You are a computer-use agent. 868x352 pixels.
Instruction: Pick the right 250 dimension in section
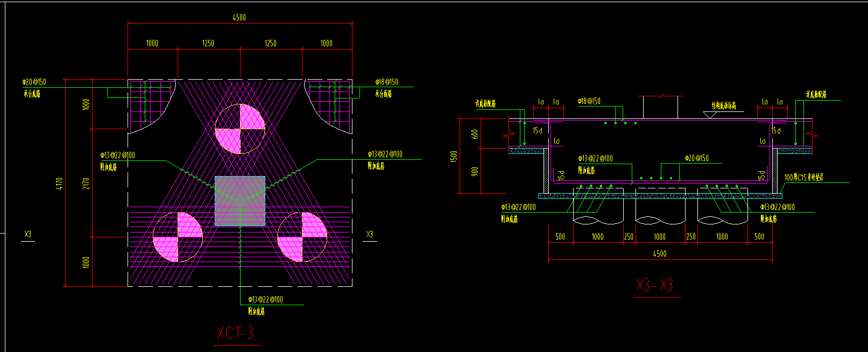tap(691, 236)
